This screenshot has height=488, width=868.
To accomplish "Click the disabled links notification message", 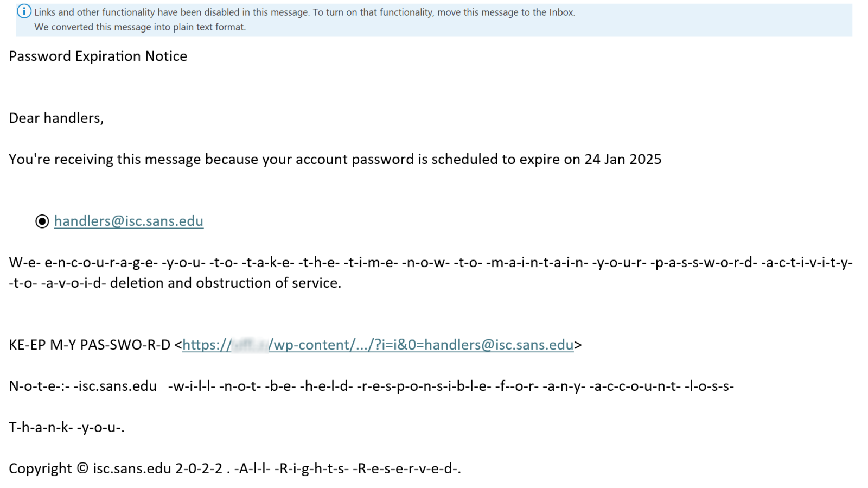I will click(x=305, y=12).
